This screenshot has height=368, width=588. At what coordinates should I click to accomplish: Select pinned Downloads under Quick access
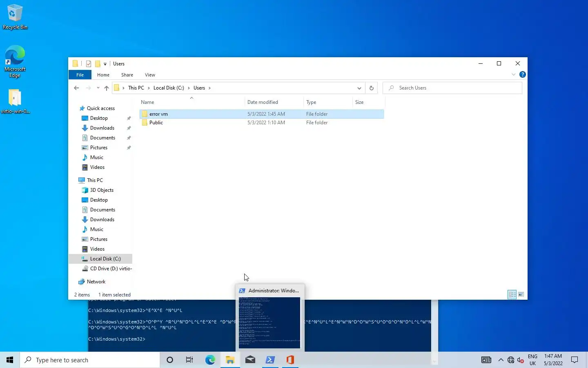tap(102, 128)
